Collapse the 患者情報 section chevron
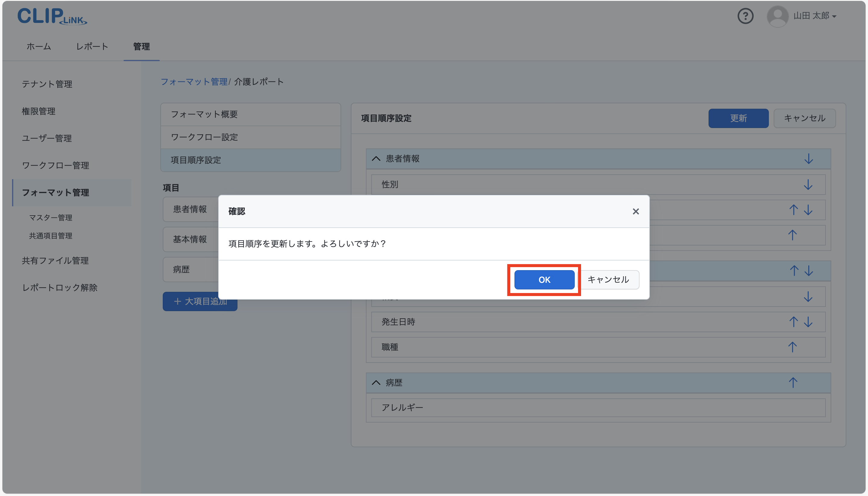 pos(376,159)
